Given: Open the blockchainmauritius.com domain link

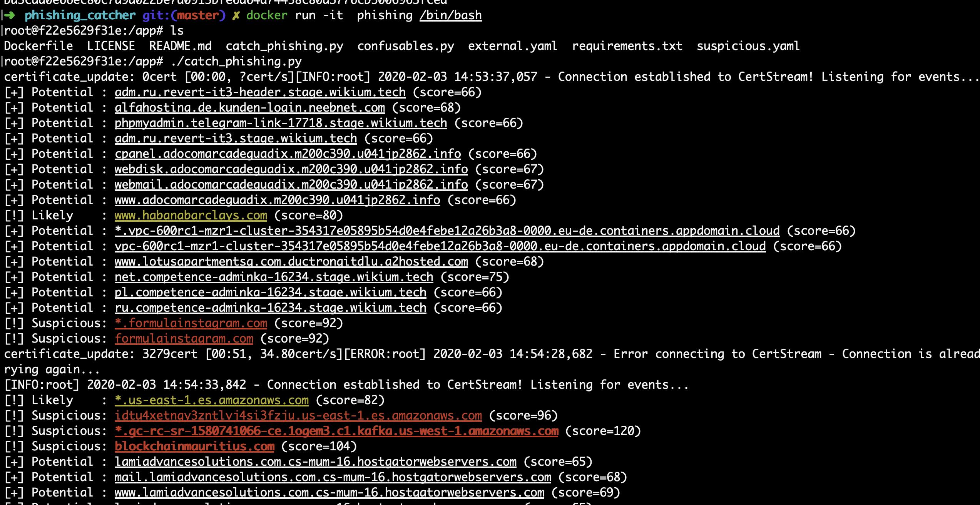Looking at the screenshot, I should pyautogui.click(x=194, y=446).
